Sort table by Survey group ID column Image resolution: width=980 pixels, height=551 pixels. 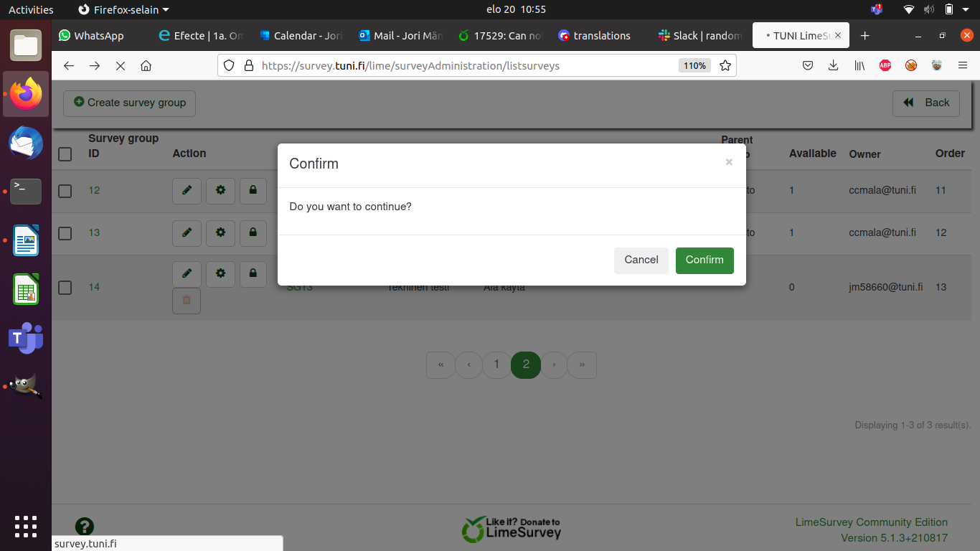click(x=123, y=146)
